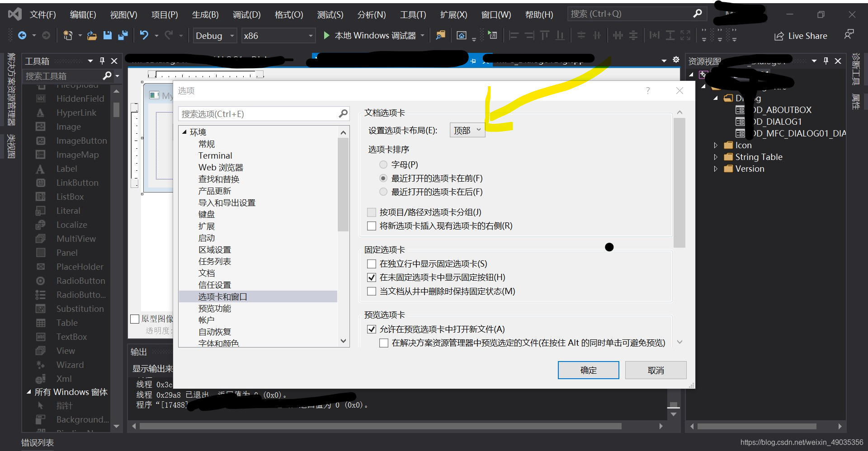This screenshot has width=868, height=451.
Task: Pin the Toolbox panel
Action: [102, 61]
